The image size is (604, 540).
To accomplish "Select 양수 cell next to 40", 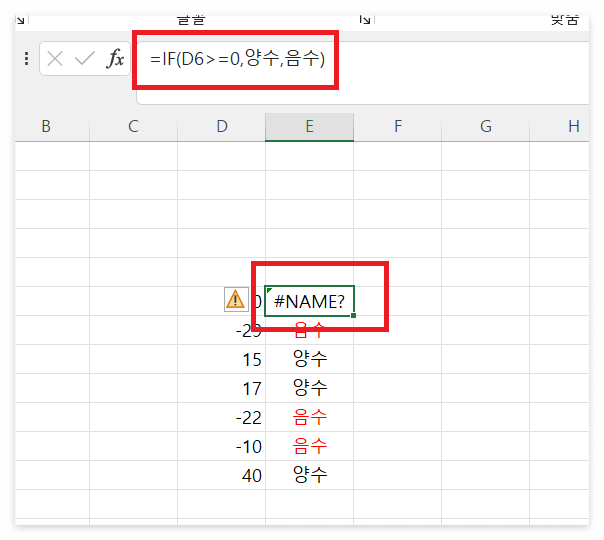I will tap(309, 475).
